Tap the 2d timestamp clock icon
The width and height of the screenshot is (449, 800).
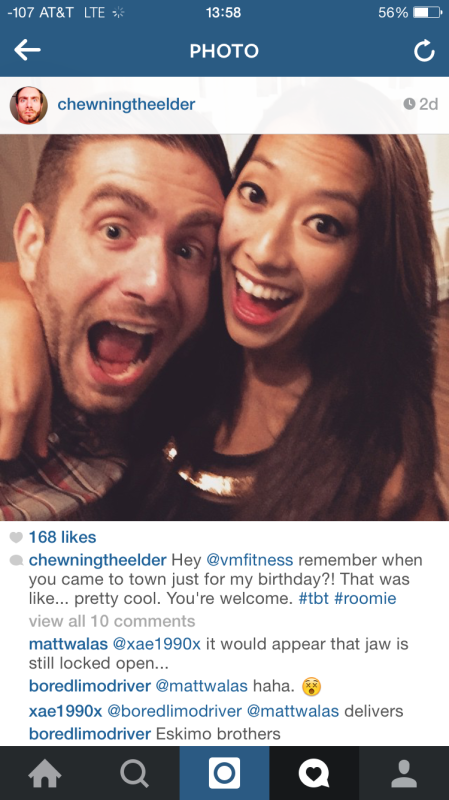409,104
